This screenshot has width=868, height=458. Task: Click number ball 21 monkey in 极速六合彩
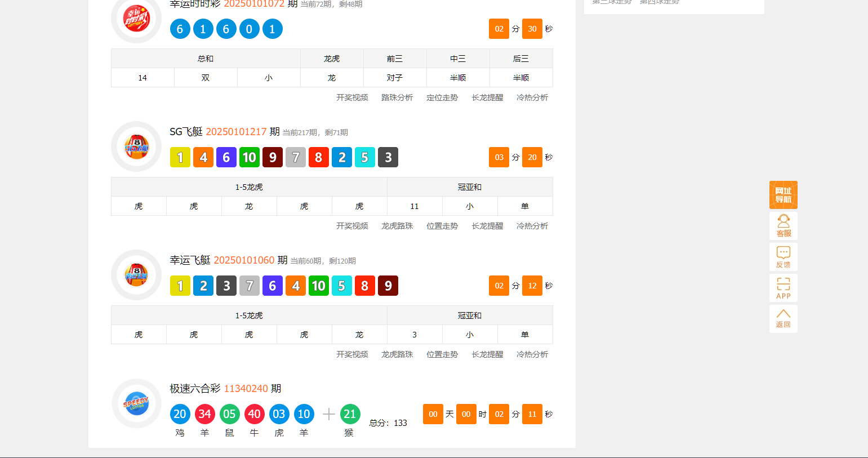tap(350, 413)
